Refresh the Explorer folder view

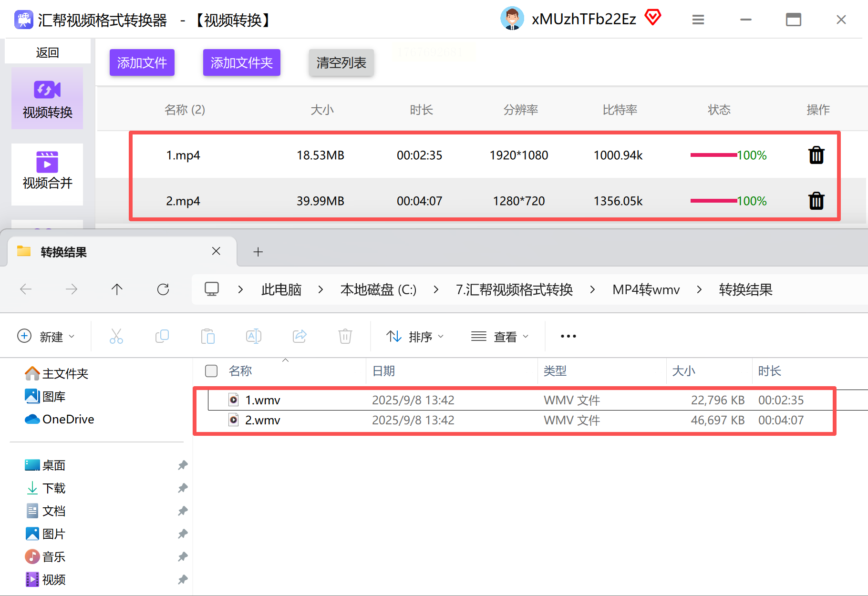coord(163,289)
